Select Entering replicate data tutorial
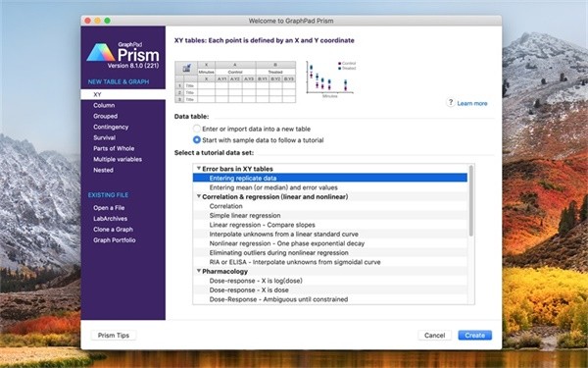Viewport: 588px width, 368px height. click(x=330, y=178)
